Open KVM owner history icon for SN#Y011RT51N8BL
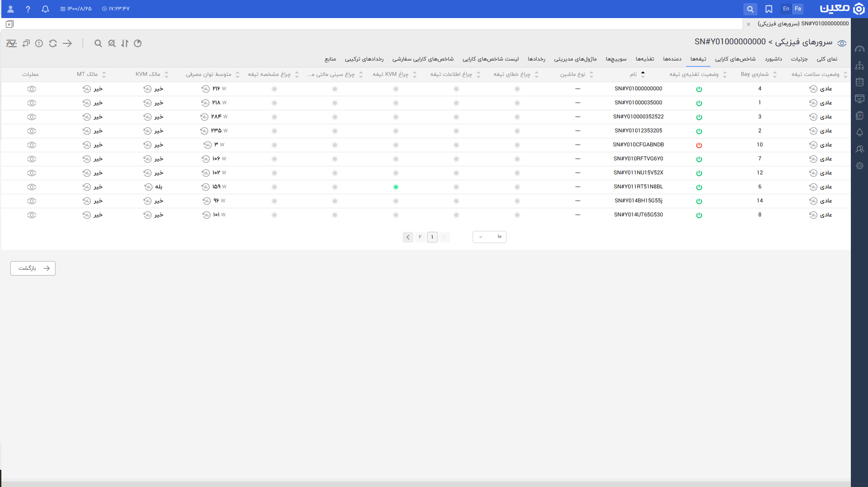Viewport: 868px width, 487px height. pos(148,187)
